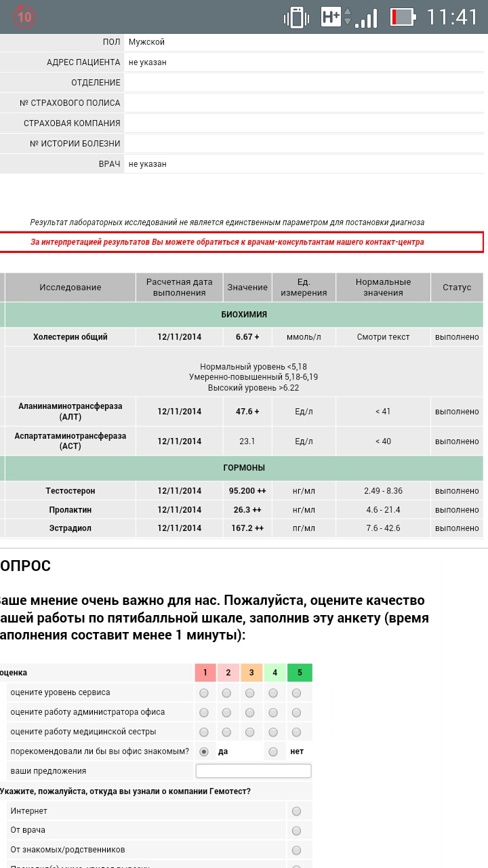The height and width of the screenshot is (868, 488).
Task: Tap the notification icon showing 10
Action: coord(24,17)
